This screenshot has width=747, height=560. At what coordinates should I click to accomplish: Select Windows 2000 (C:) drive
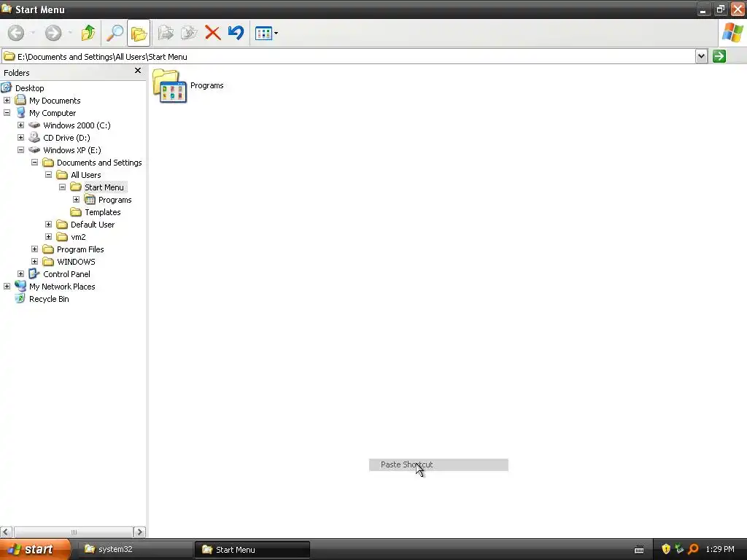(x=77, y=125)
